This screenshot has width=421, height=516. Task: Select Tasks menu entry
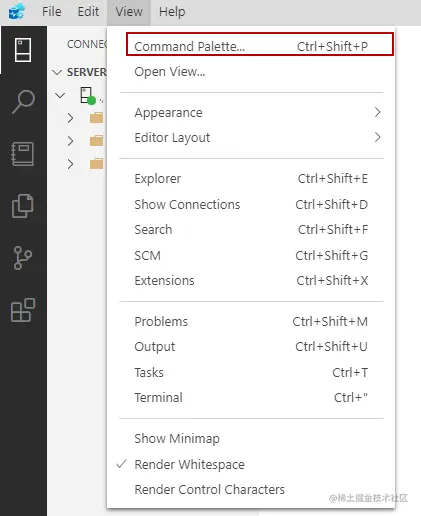pos(251,372)
